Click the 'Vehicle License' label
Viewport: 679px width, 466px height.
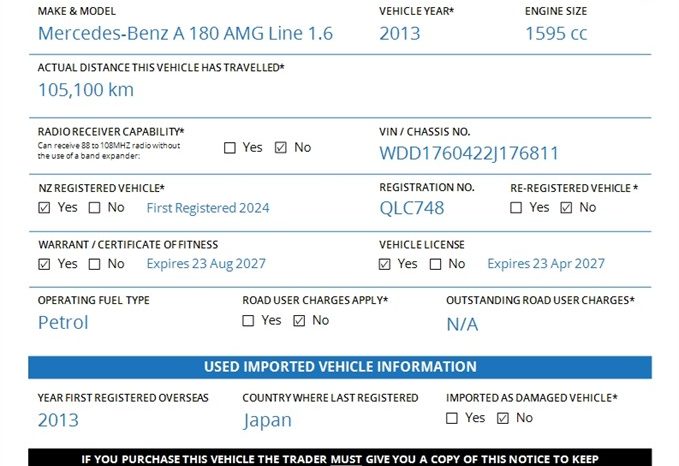pyautogui.click(x=422, y=245)
